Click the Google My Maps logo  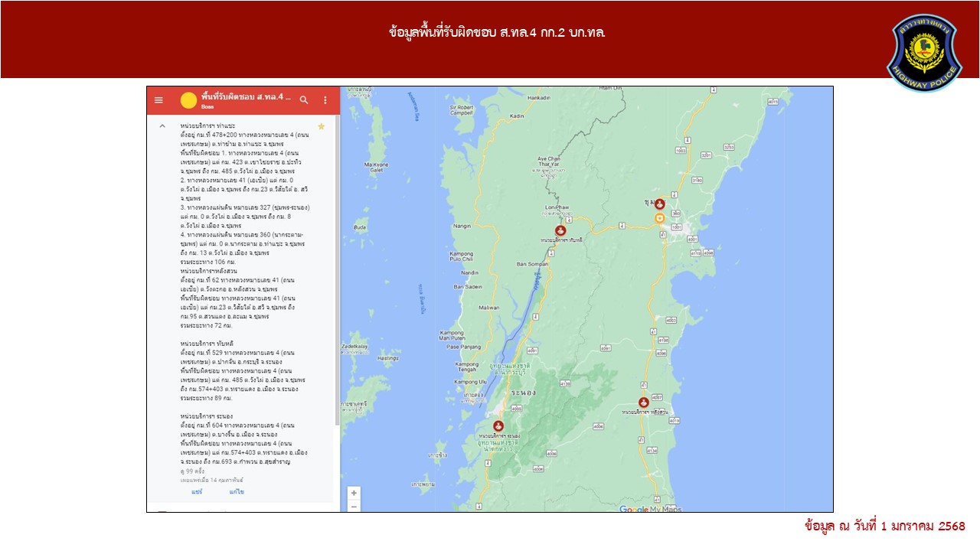[650, 508]
